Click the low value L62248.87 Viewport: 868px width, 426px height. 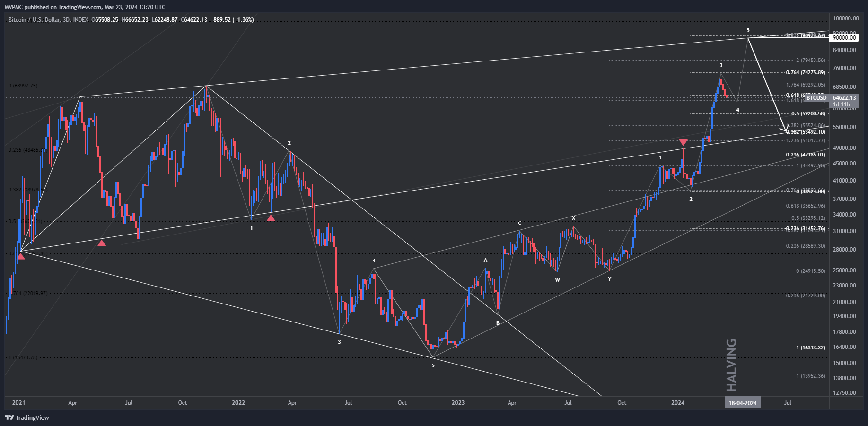pyautogui.click(x=165, y=20)
